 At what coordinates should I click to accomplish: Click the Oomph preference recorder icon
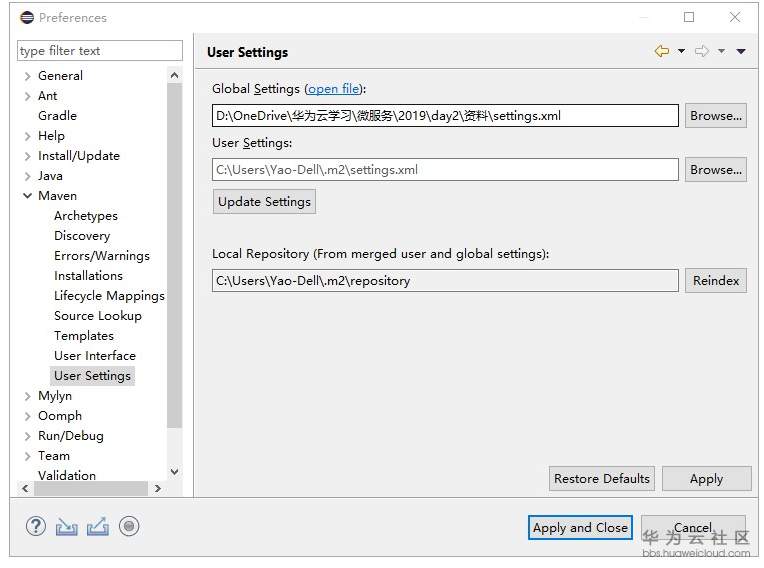coord(129,526)
